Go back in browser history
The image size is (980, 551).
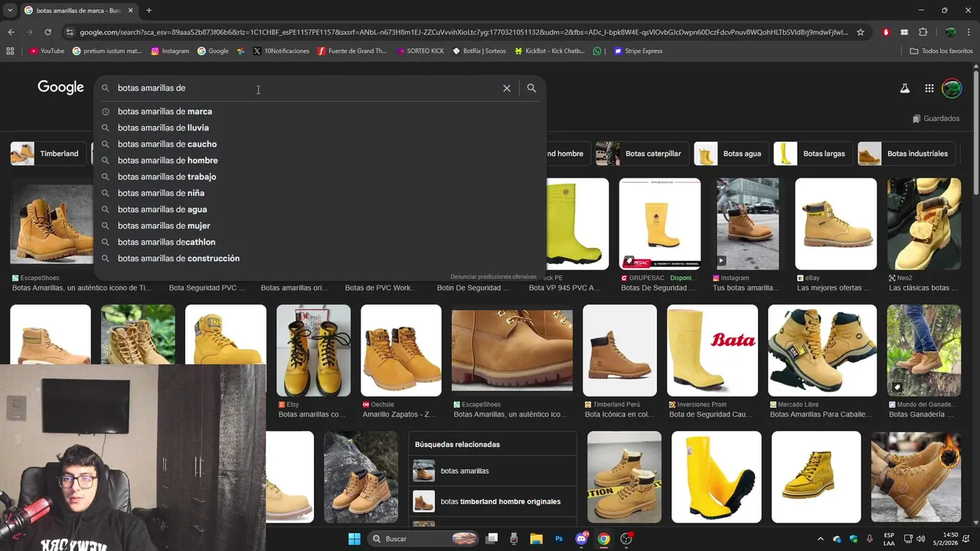coord(11,32)
